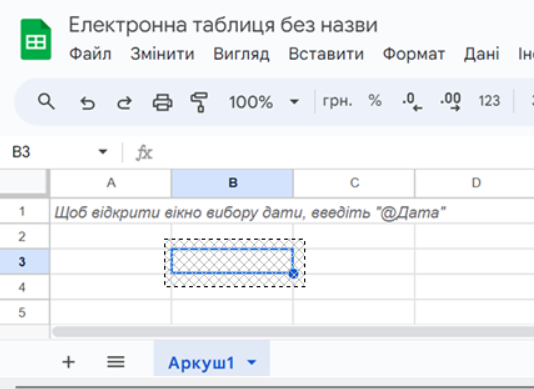Select cell C3
This screenshot has width=534, height=389.
click(x=354, y=262)
